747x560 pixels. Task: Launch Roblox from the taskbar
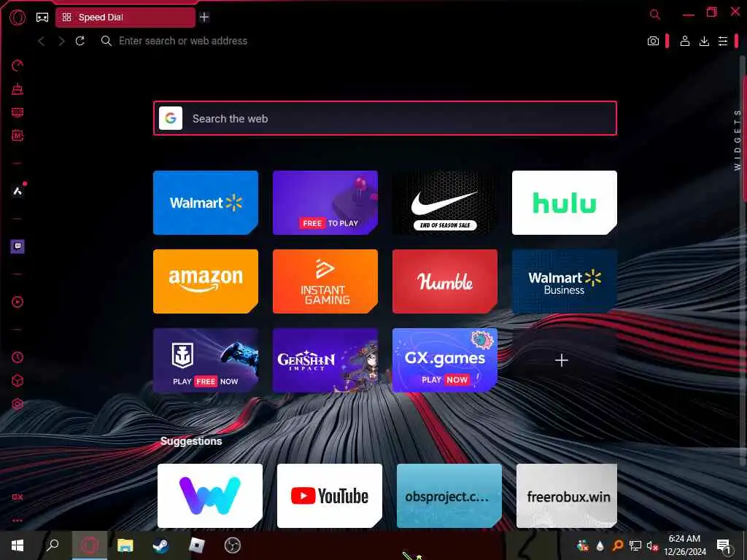tap(197, 545)
